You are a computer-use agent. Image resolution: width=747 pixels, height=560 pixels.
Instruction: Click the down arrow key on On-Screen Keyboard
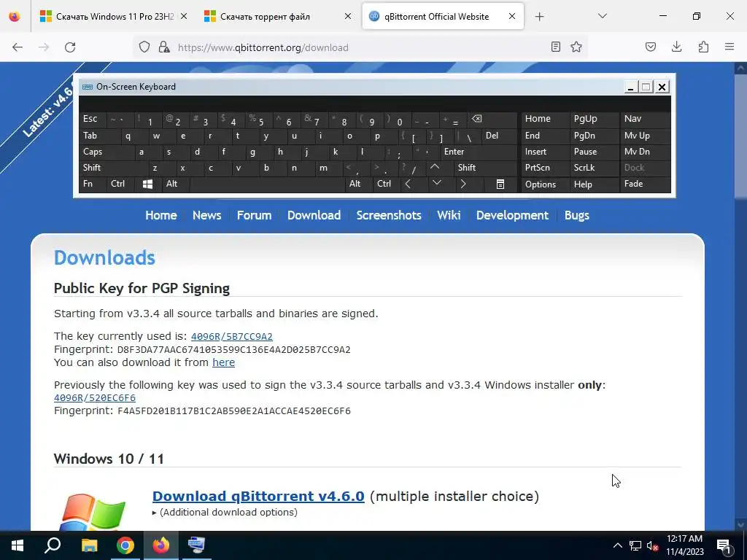pos(437,183)
